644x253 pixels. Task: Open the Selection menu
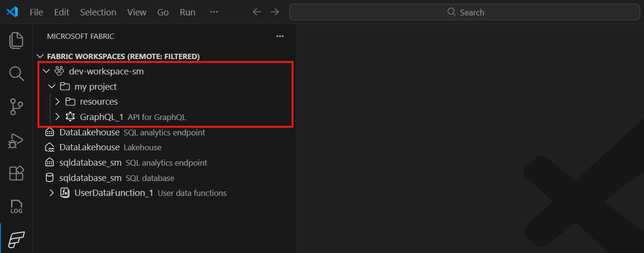[x=98, y=12]
